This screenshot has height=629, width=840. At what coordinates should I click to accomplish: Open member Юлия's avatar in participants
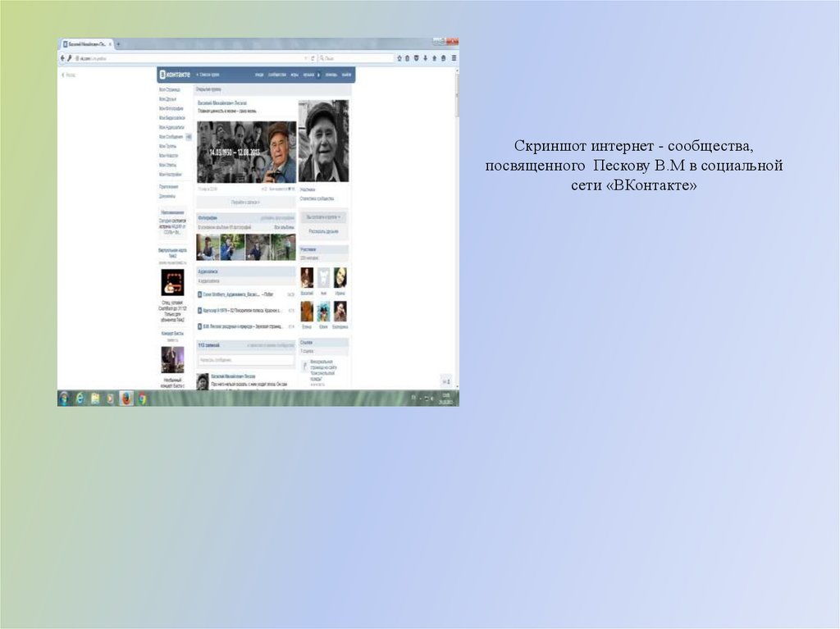click(x=323, y=311)
